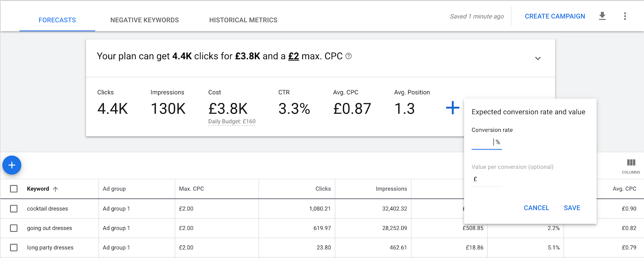Click the download plan icon
This screenshot has height=258, width=644.
tap(602, 16)
